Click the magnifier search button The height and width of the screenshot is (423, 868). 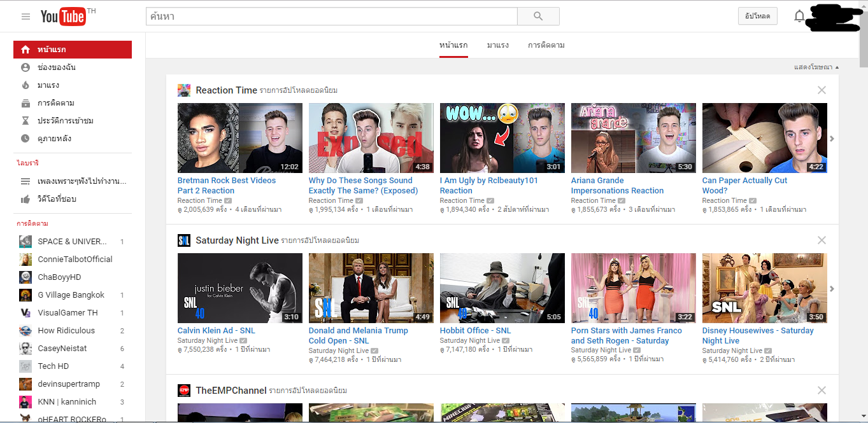click(x=538, y=17)
